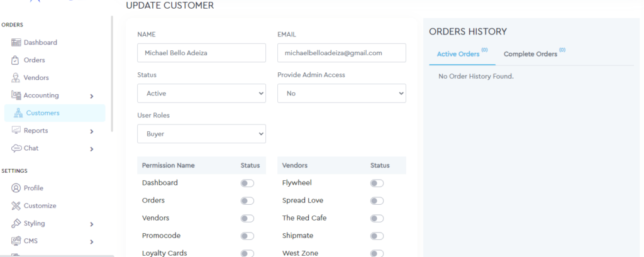Click the Vendors person icon
The image size is (644, 257).
coord(16,78)
